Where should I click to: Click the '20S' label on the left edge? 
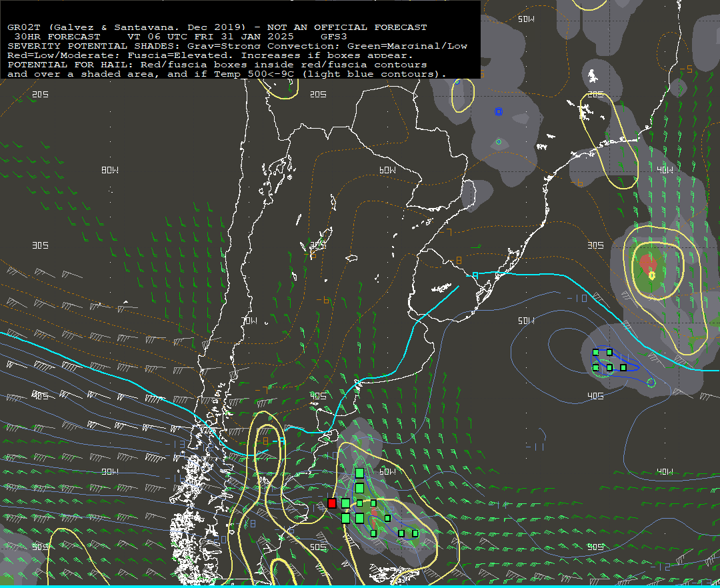[41, 95]
